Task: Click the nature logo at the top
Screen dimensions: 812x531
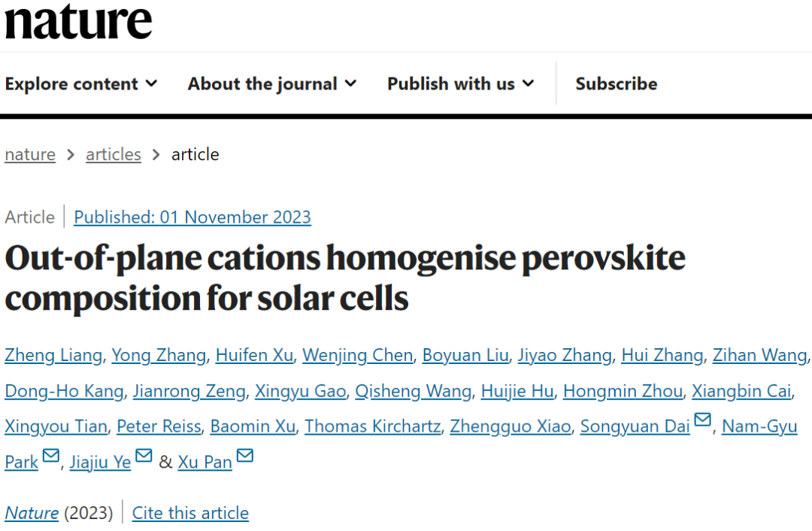Action: 78,22
